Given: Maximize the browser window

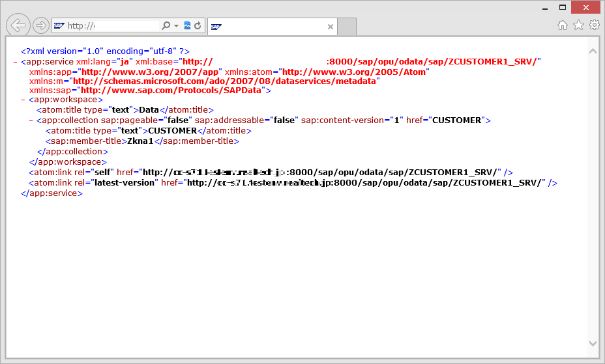Looking at the screenshot, I should [x=563, y=7].
